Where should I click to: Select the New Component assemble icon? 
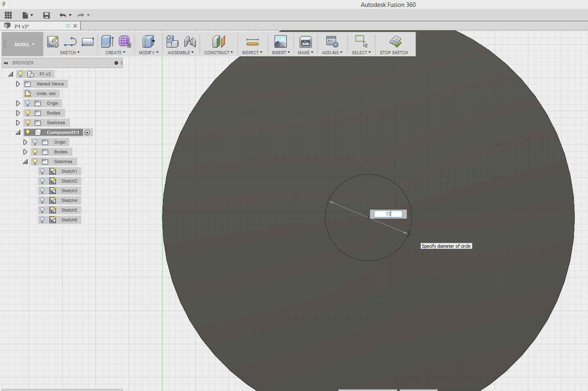pos(172,41)
